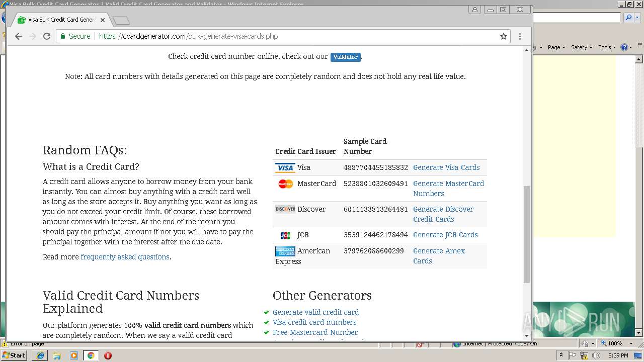Bookmark this page with star icon
The image size is (644, 362).
tap(503, 36)
